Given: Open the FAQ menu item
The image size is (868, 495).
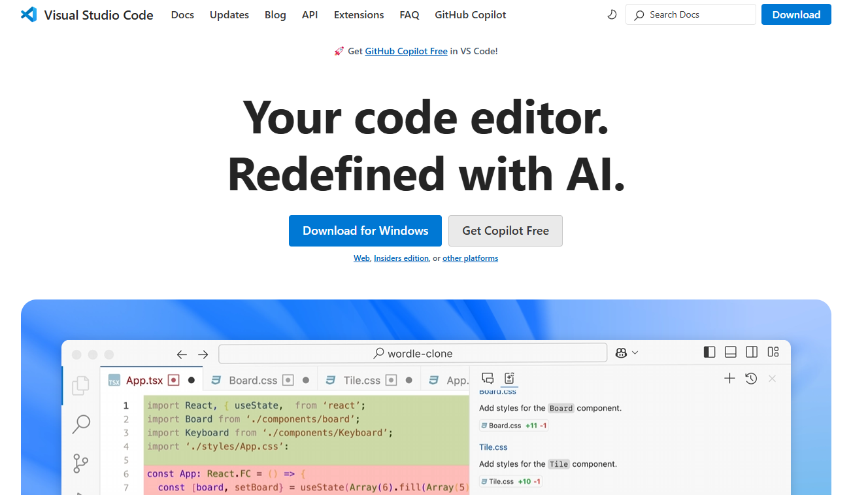Looking at the screenshot, I should tap(409, 14).
